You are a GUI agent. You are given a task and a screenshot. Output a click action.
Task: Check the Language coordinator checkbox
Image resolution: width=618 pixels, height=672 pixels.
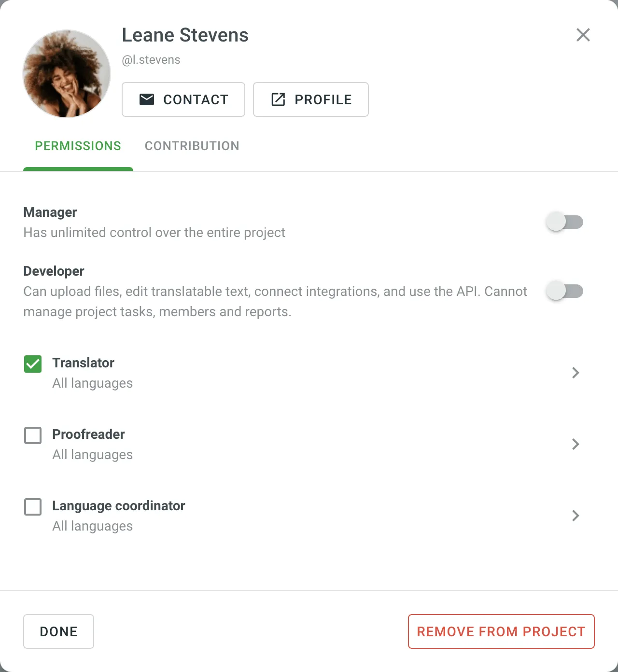[x=32, y=507]
